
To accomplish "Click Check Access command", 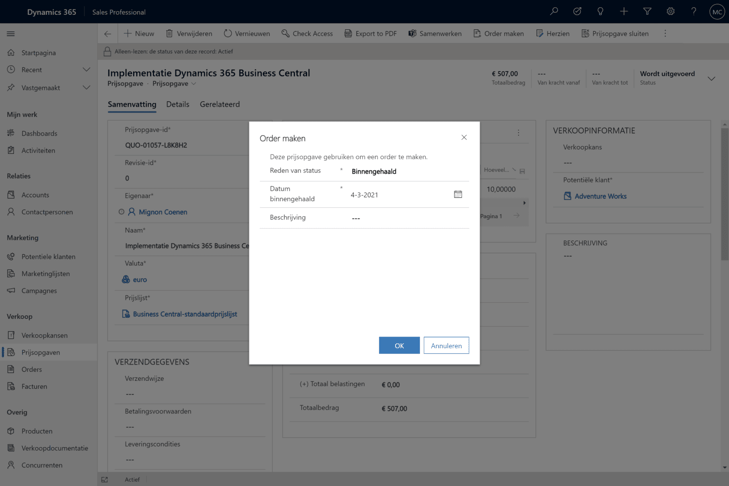I will 307,33.
